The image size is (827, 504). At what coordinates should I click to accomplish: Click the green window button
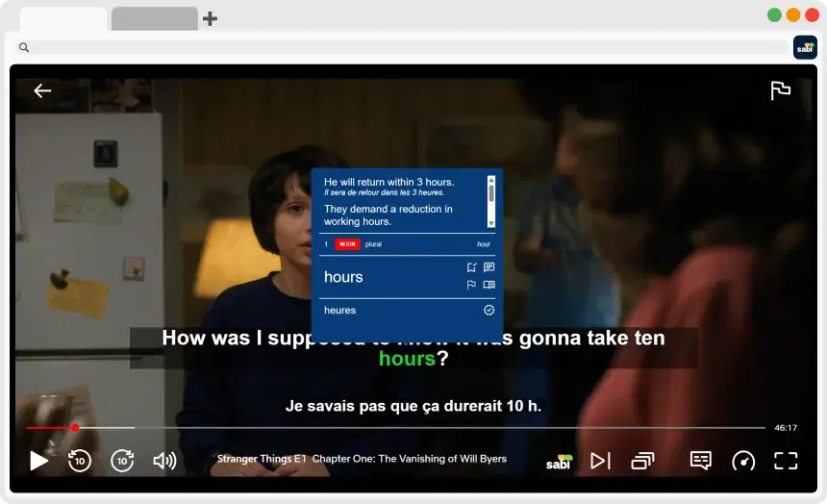(774, 14)
